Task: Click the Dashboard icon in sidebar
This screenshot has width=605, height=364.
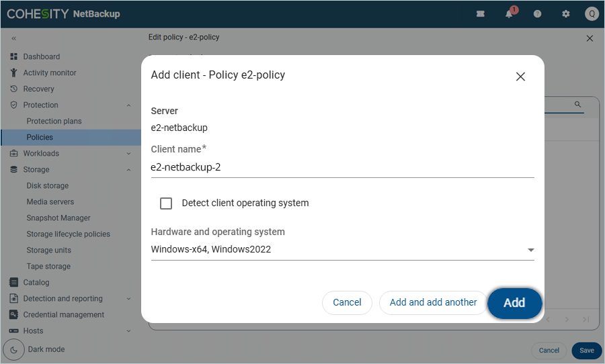Action: point(13,56)
